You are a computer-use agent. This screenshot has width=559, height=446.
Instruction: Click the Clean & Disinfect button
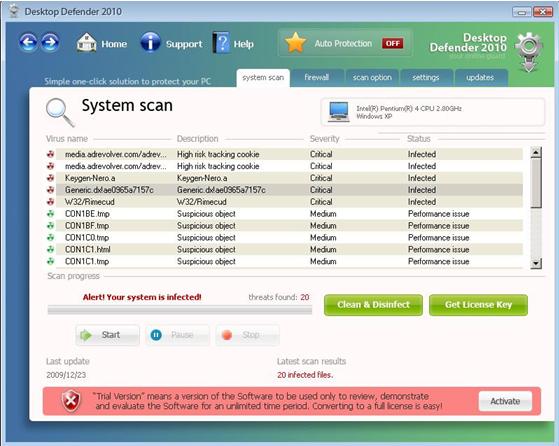coord(373,305)
